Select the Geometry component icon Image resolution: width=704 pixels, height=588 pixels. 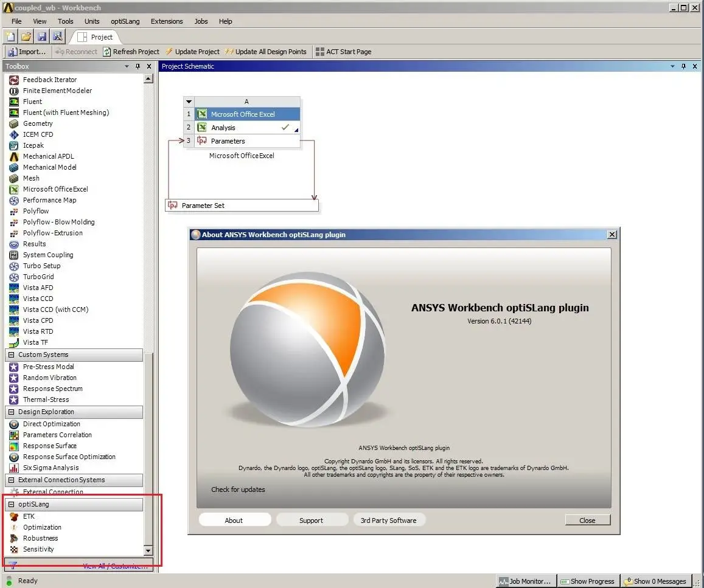coord(14,124)
